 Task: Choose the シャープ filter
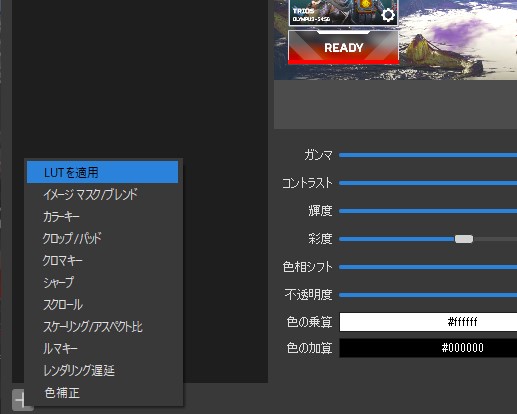pyautogui.click(x=102, y=282)
